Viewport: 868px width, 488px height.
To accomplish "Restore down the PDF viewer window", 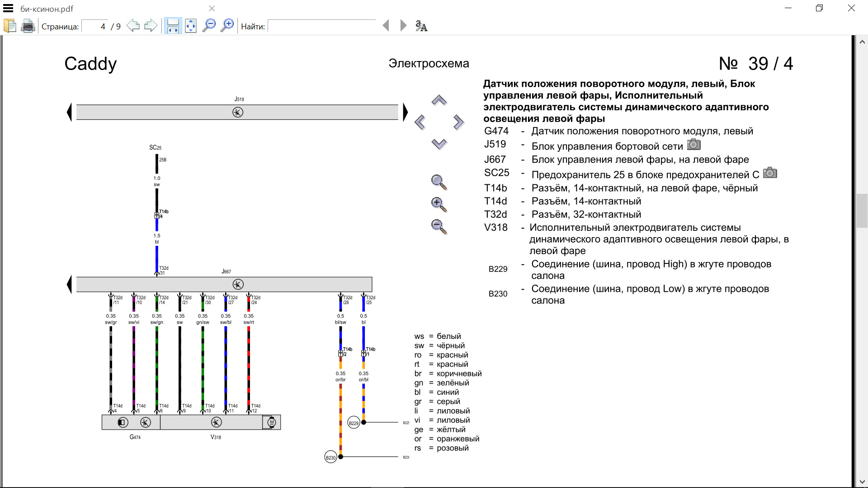I will (819, 8).
